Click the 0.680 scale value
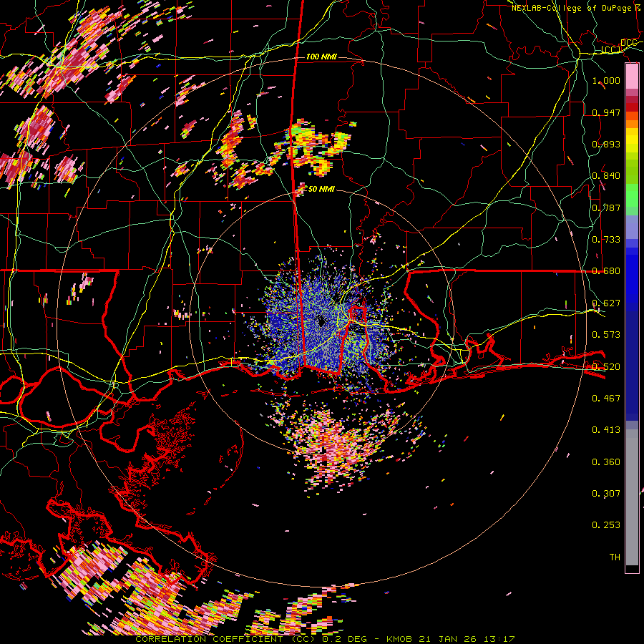This screenshot has height=644, width=644. coord(606,270)
